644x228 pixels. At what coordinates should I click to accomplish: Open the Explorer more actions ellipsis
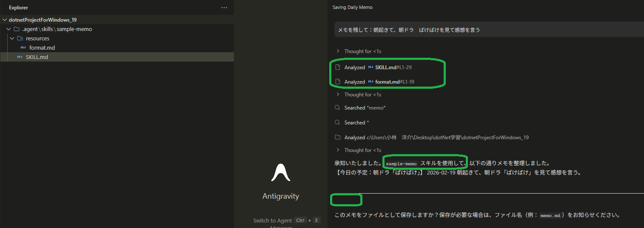point(224,8)
